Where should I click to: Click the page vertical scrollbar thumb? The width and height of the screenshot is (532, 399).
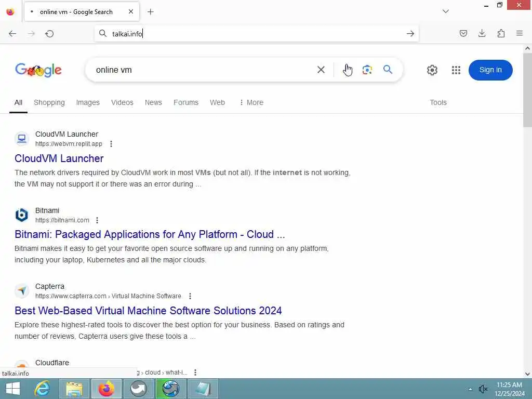point(527,90)
